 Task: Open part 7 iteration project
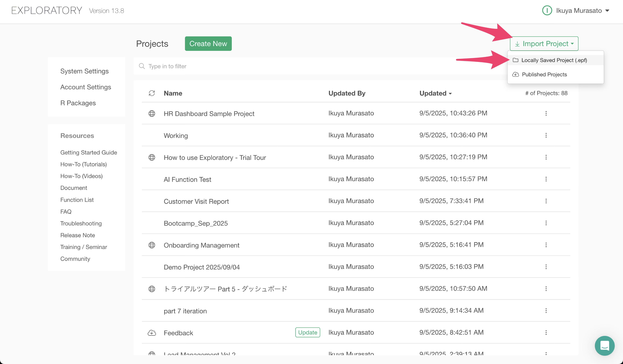(185, 311)
